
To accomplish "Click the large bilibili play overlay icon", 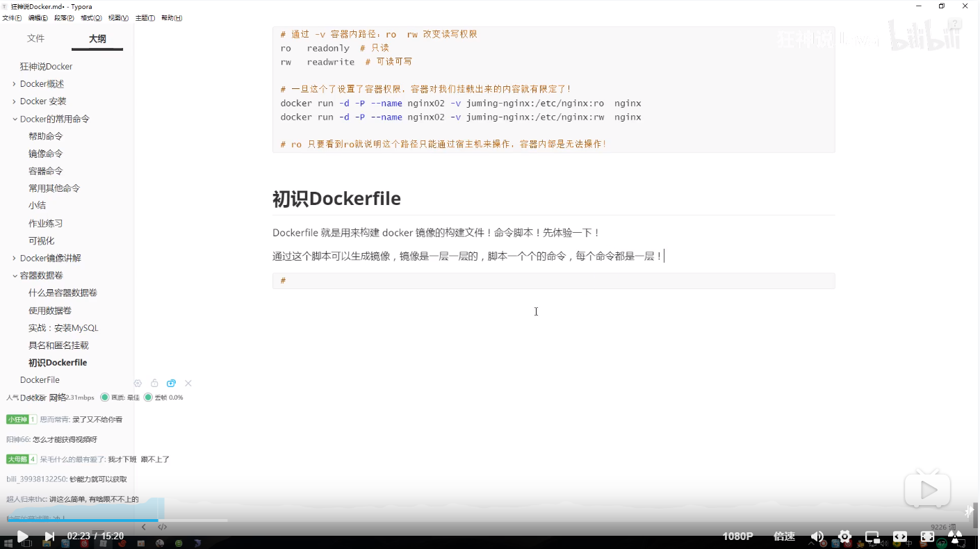I will point(927,491).
